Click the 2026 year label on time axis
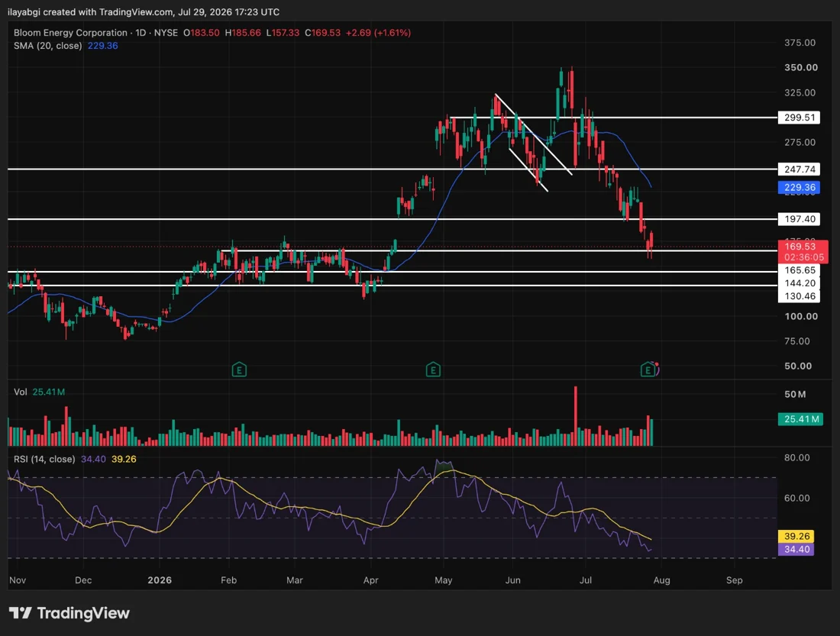Screen dimensions: 840x636 160,580
